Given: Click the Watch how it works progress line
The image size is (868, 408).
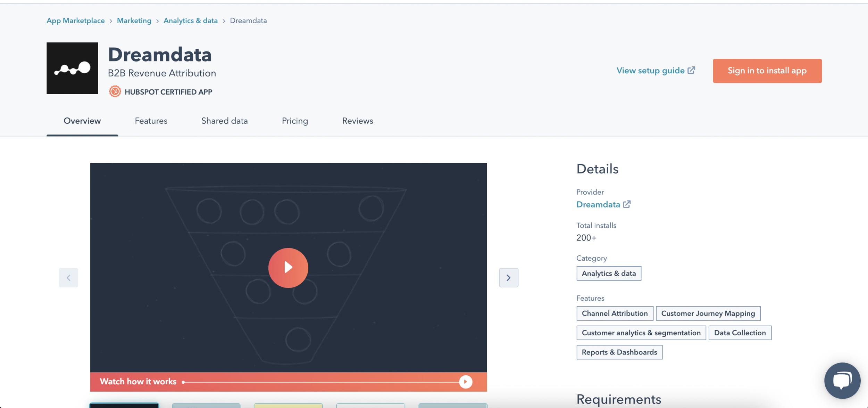Looking at the screenshot, I should click(321, 382).
